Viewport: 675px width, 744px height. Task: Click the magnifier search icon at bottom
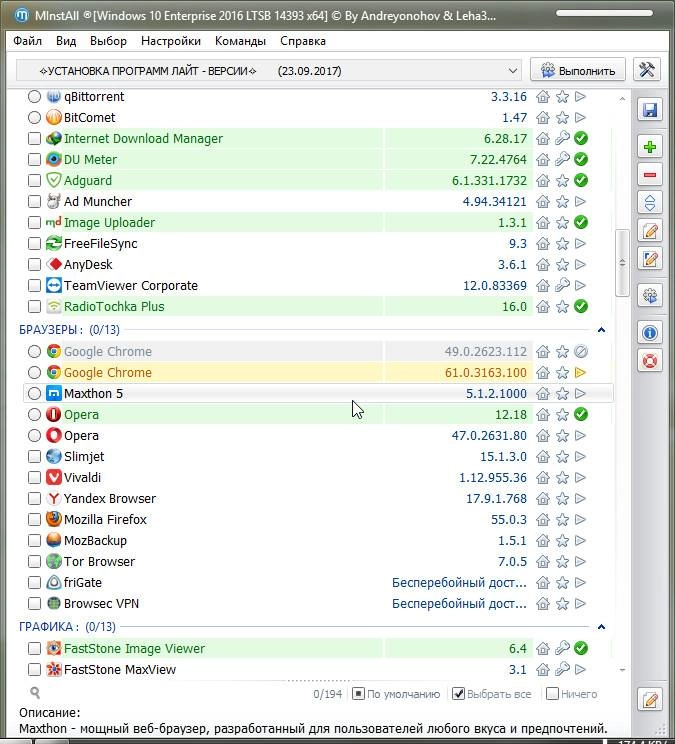(x=35, y=693)
